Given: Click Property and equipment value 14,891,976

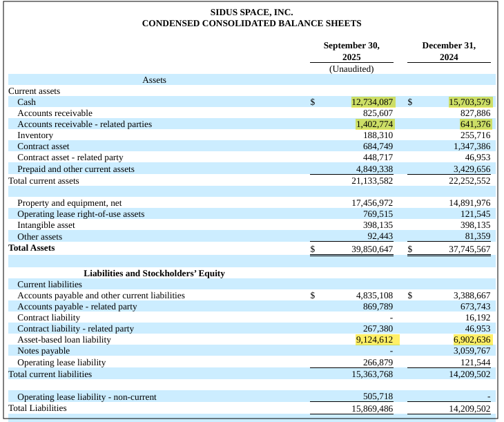Looking at the screenshot, I should (x=469, y=203).
